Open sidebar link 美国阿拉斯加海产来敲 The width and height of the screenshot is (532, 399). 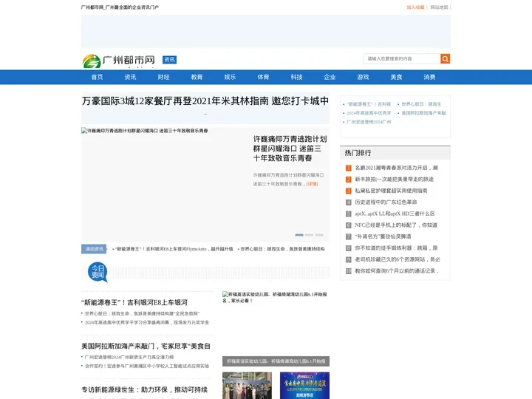tap(424, 113)
